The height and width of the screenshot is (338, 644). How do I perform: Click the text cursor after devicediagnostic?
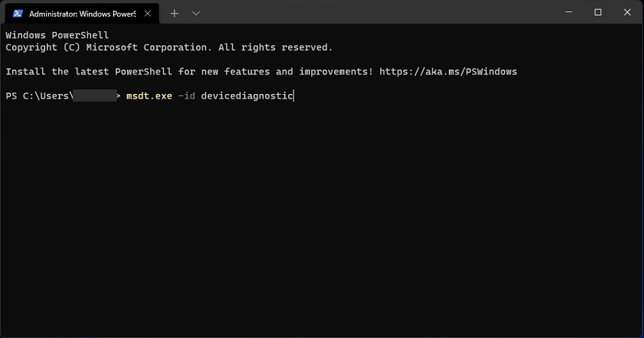tap(294, 96)
